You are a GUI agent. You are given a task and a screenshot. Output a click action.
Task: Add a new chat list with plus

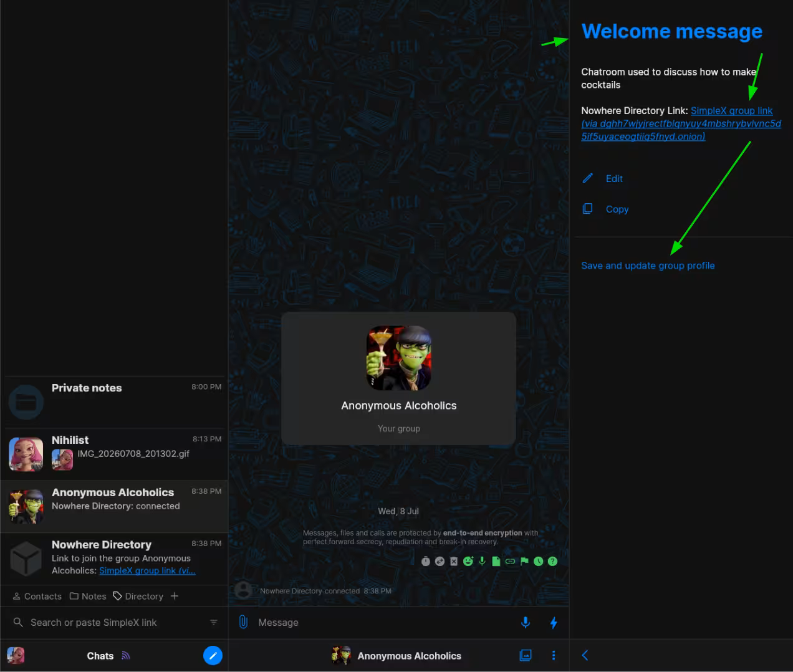pyautogui.click(x=175, y=596)
